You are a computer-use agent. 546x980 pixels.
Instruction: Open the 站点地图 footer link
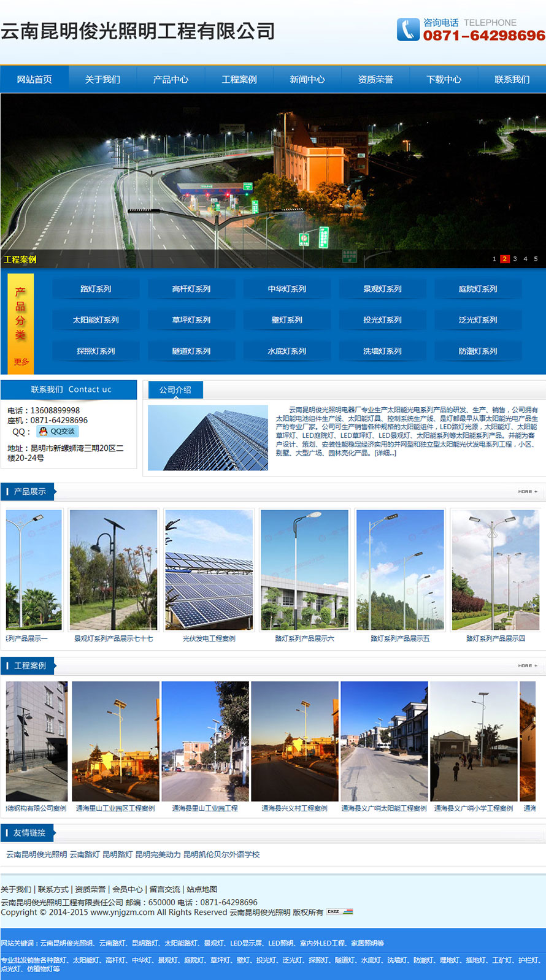pyautogui.click(x=202, y=889)
